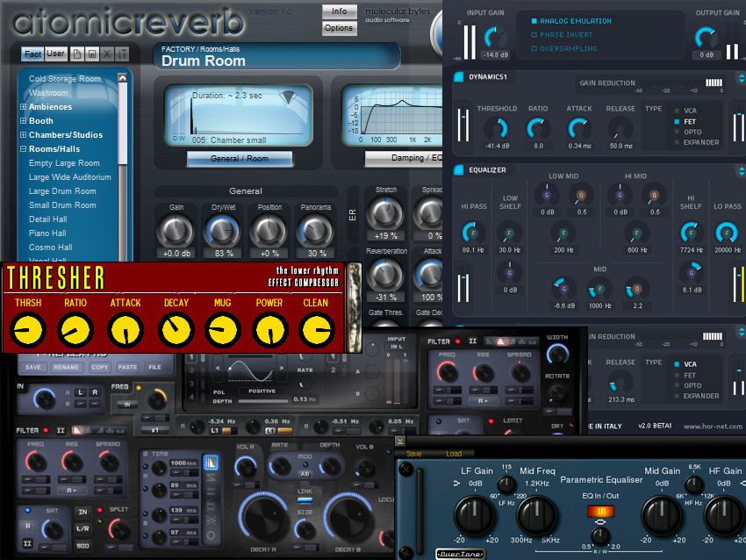Click the new preset page icon in atomicreverb
Screen dimensions: 746x560
pos(77,54)
